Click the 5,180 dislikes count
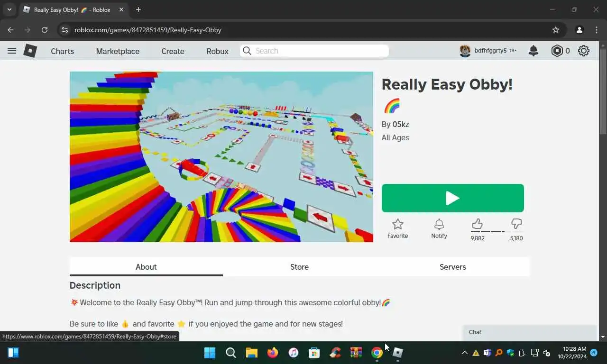Image resolution: width=607 pixels, height=364 pixels. [516, 238]
